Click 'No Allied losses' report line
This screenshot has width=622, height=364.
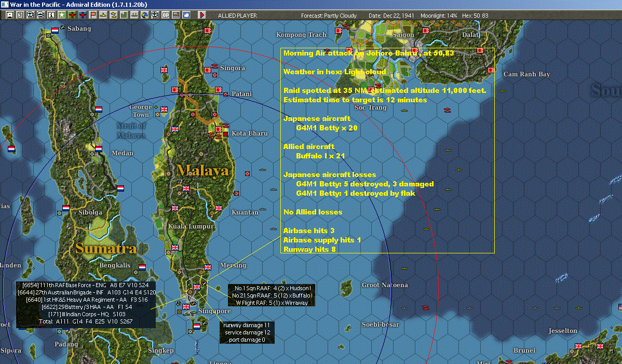pos(313,212)
